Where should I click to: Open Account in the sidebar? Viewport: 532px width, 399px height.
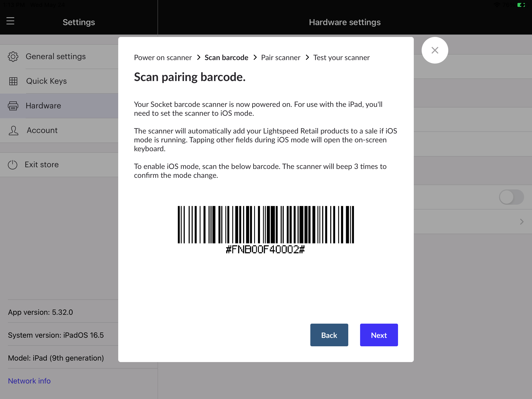point(42,130)
